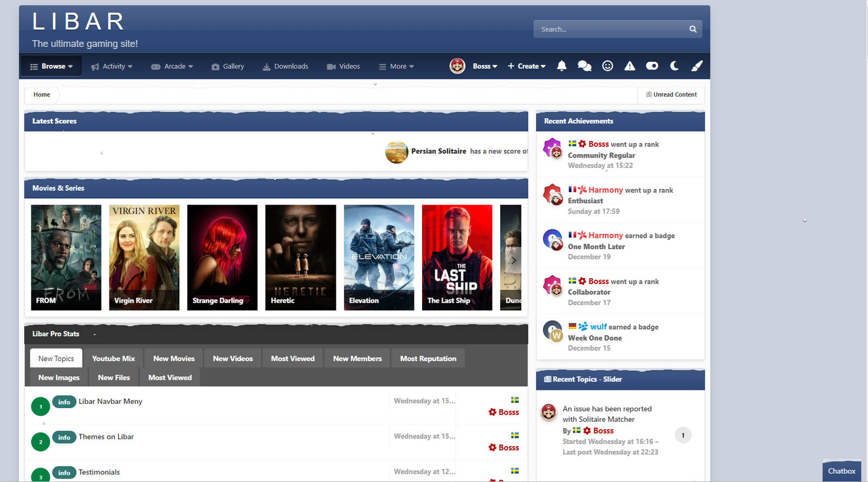
Task: Click the Downloads arrow icon
Action: click(266, 67)
